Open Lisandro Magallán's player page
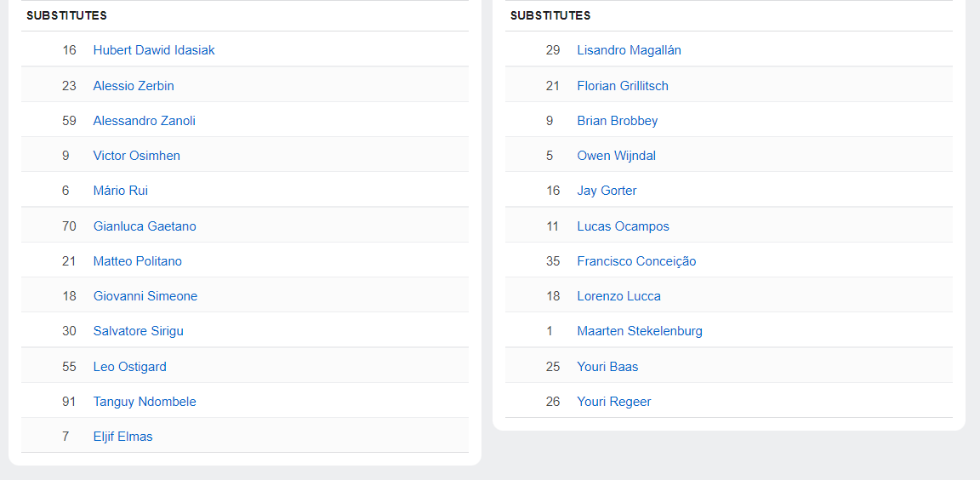The image size is (980, 480). [629, 50]
